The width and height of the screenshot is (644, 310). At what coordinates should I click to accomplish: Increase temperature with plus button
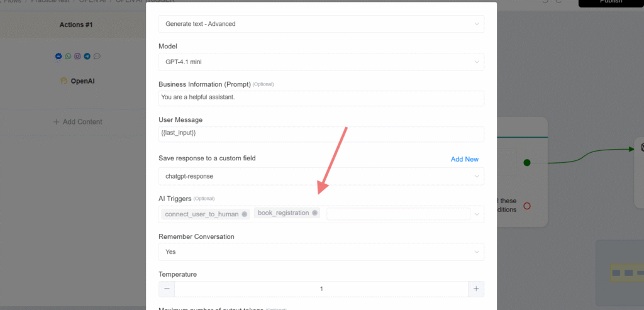click(x=476, y=289)
